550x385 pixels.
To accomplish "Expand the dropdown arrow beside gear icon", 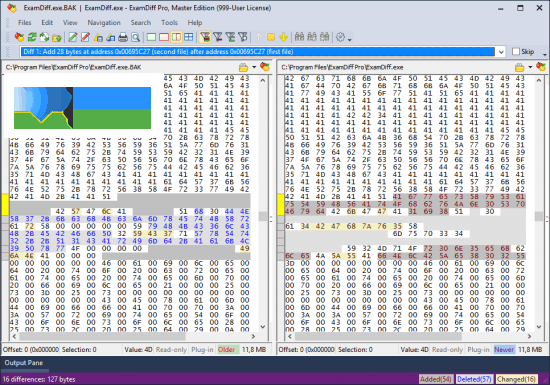I will [349, 39].
